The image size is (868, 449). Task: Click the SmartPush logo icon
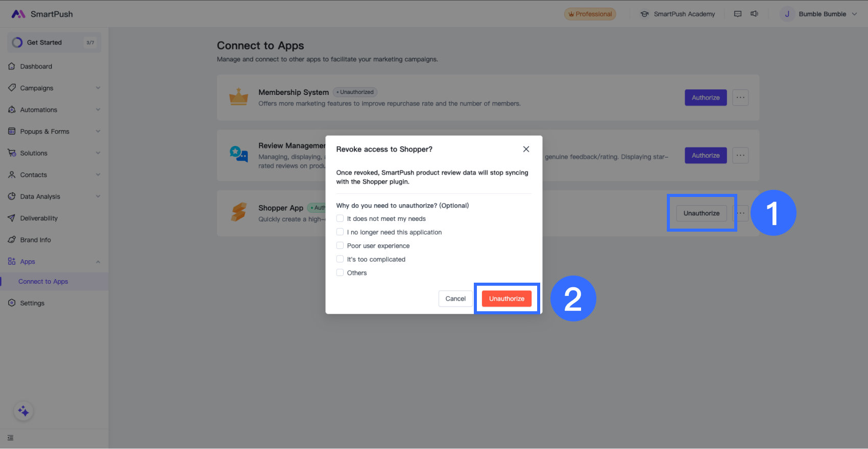[x=18, y=14]
